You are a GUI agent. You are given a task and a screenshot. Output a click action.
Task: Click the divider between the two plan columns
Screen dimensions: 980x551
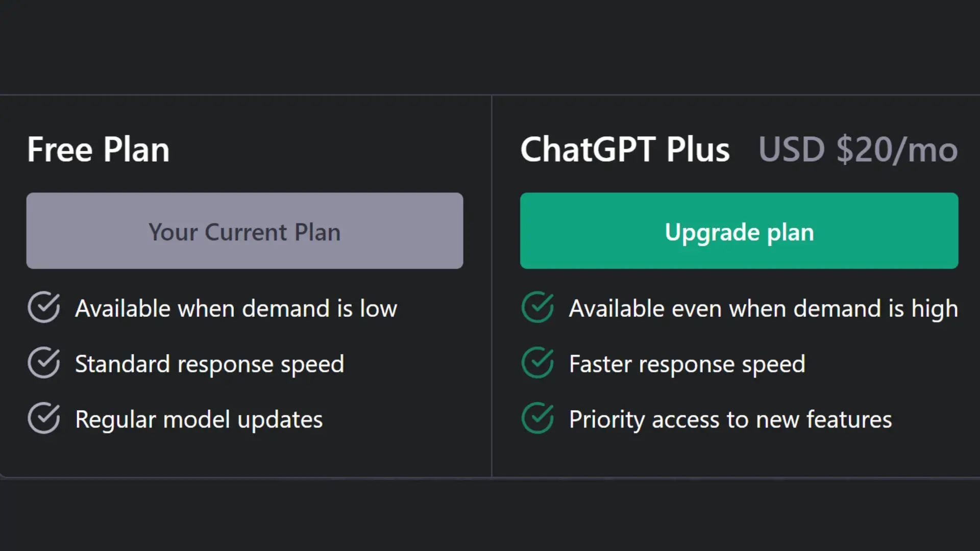(x=492, y=286)
